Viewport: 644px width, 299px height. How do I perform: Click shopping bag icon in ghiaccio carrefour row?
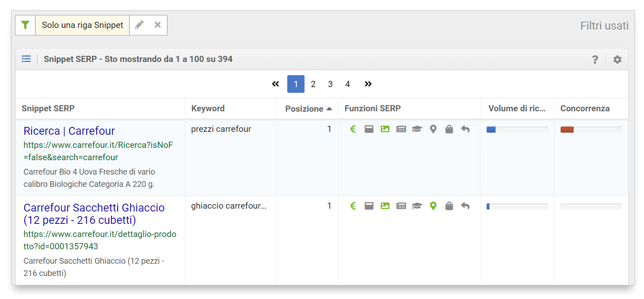tap(449, 206)
